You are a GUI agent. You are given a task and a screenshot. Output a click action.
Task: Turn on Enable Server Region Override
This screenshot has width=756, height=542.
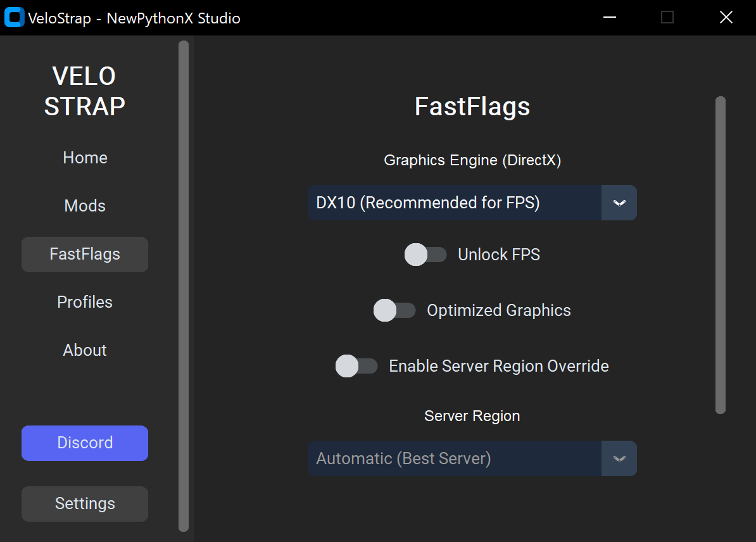click(356, 366)
